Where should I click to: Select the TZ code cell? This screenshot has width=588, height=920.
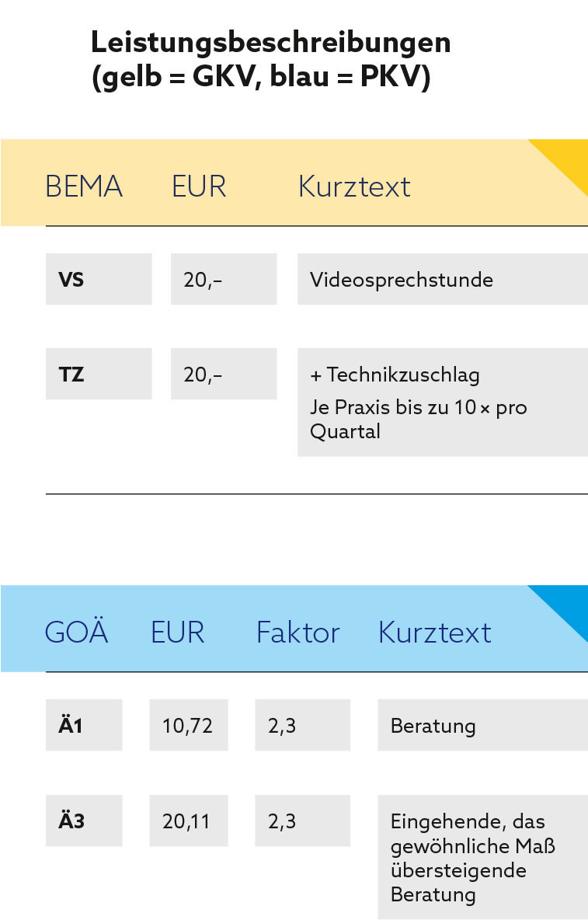click(99, 374)
